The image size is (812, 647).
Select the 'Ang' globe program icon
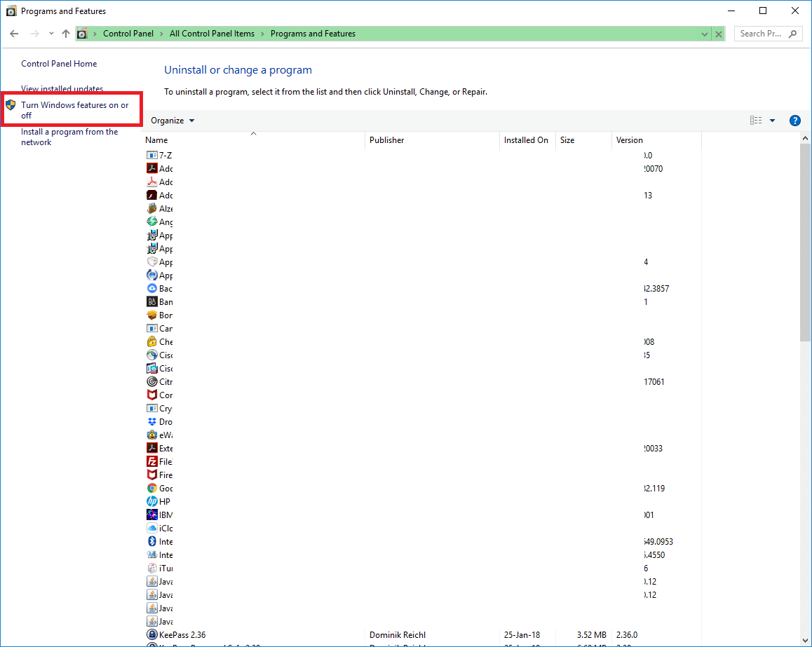coord(151,222)
